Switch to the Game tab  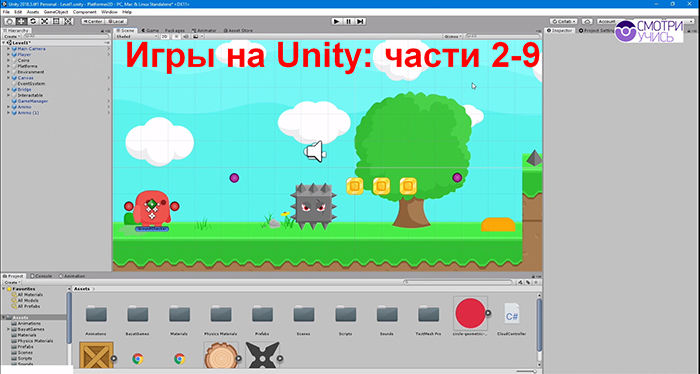150,30
